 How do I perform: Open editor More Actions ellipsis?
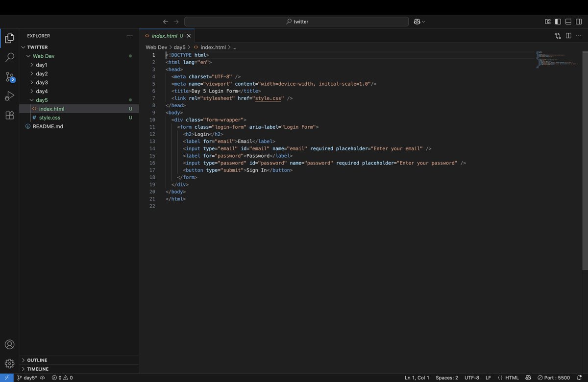click(x=579, y=36)
